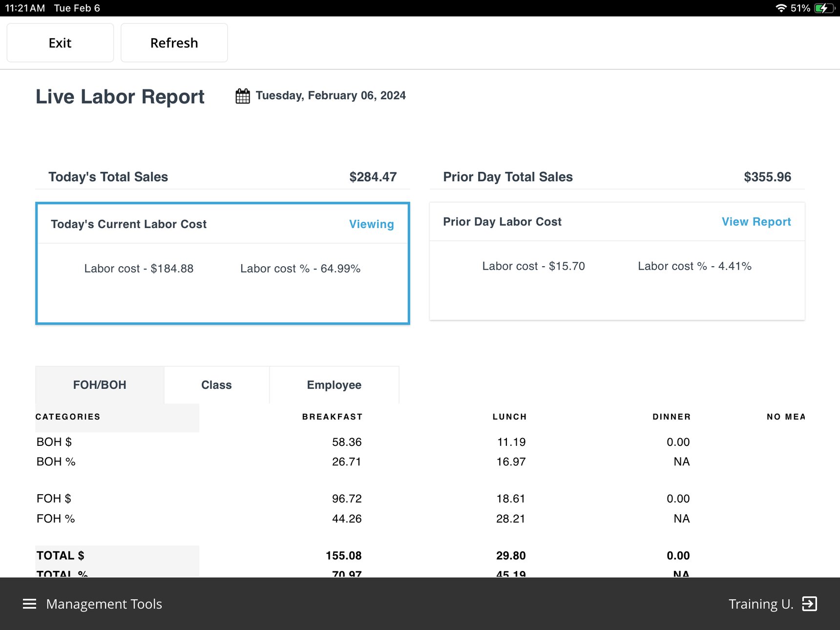Open the Management Tools hamburger menu
The width and height of the screenshot is (840, 630).
(x=29, y=604)
